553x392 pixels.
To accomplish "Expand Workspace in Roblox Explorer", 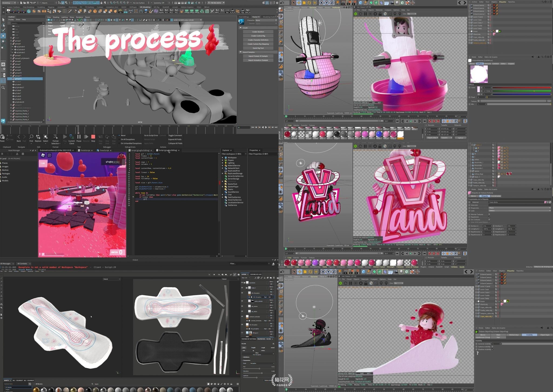I will click(223, 157).
